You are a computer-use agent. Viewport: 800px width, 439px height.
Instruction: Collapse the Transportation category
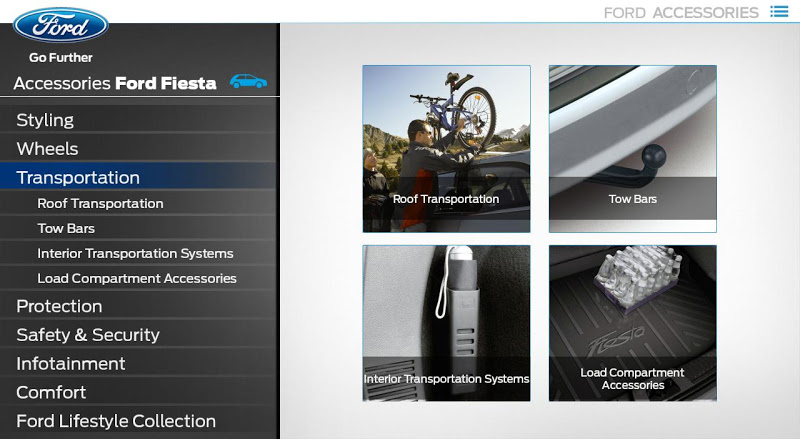tap(139, 177)
